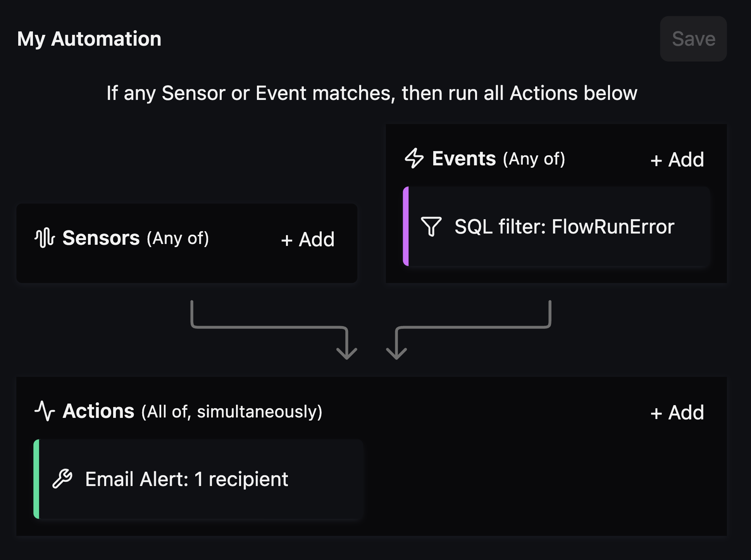Click the Events lightning bolt icon
Image resolution: width=751 pixels, height=560 pixels.
(414, 158)
